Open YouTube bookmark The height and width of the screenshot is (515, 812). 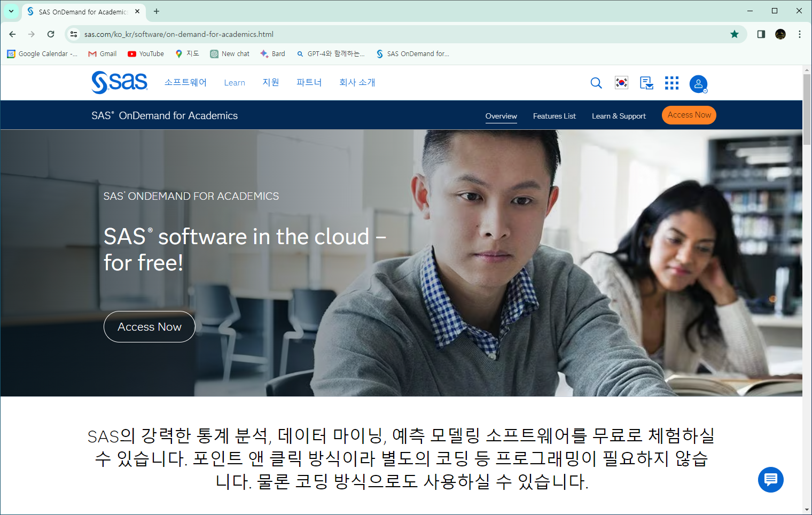[146, 54]
